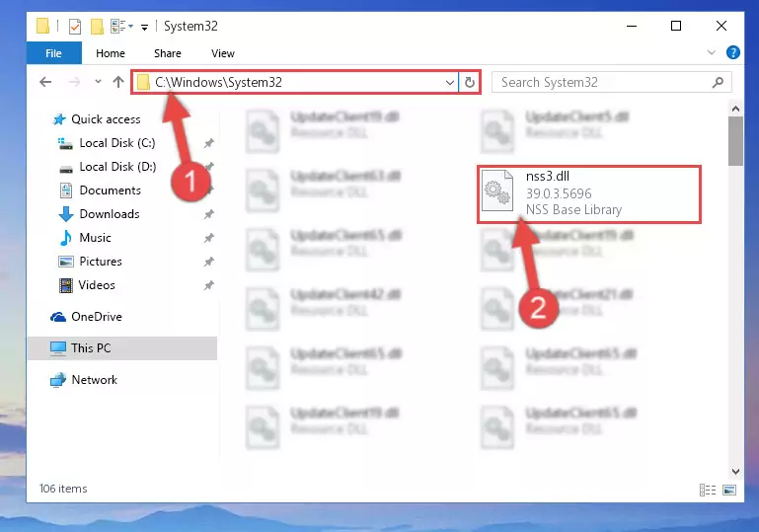Go up one folder level
This screenshot has height=532, width=759.
coord(118,82)
